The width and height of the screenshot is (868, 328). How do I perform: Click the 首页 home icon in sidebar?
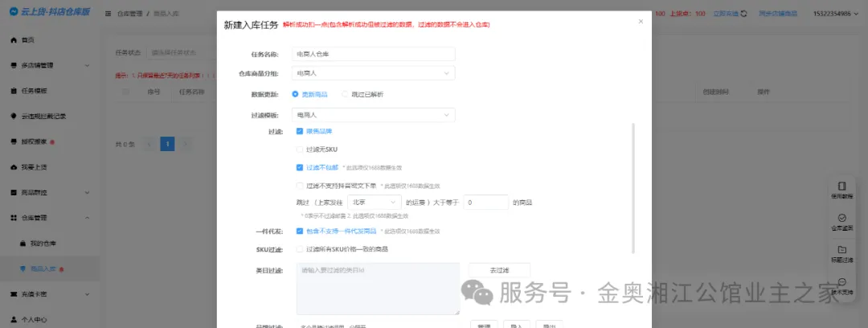(14, 39)
